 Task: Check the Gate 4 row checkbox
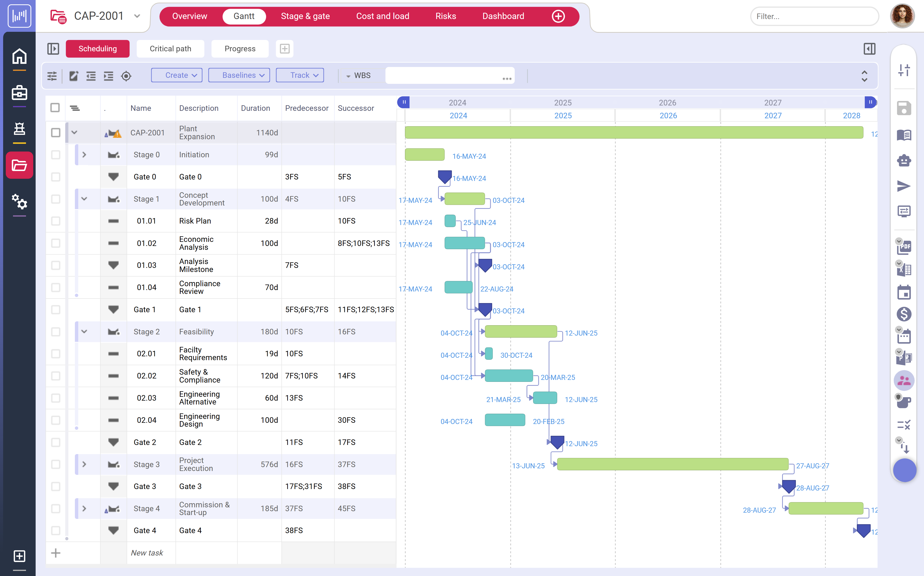[56, 530]
